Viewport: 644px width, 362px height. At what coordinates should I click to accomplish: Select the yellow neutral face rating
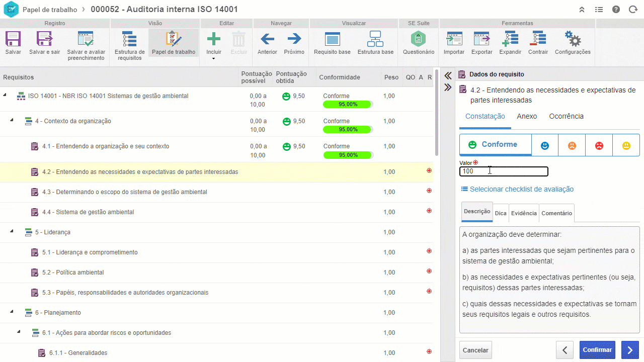pos(626,145)
